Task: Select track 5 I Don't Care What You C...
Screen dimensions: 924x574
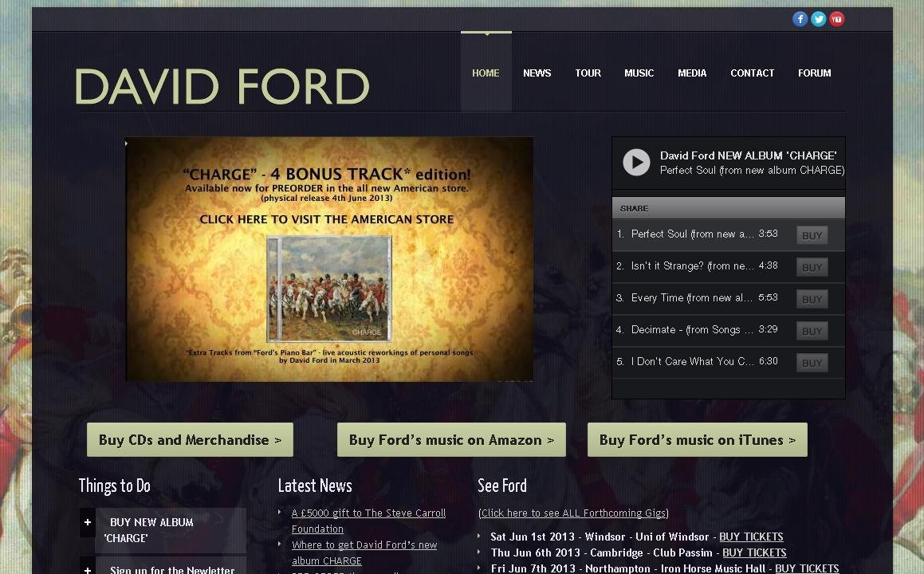Action: click(729, 362)
